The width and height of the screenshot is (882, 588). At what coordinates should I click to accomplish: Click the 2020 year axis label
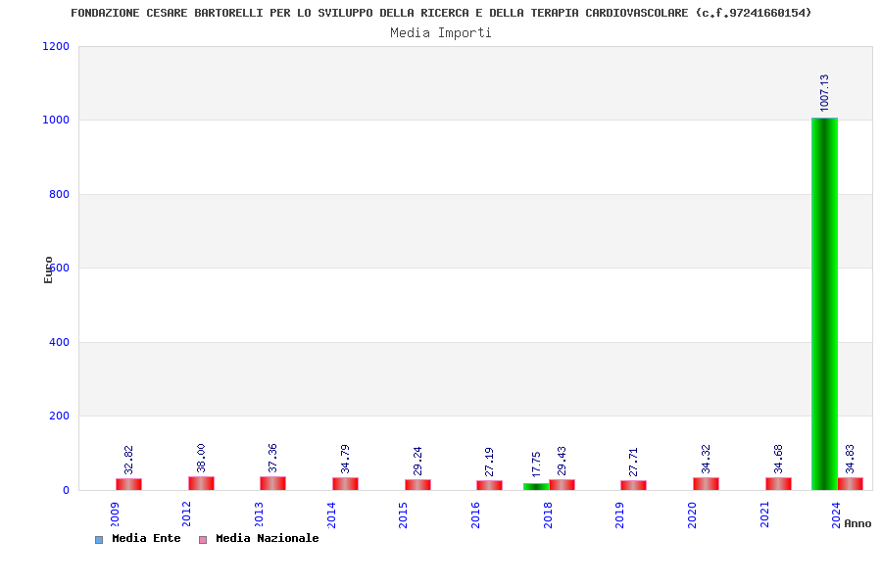click(693, 514)
